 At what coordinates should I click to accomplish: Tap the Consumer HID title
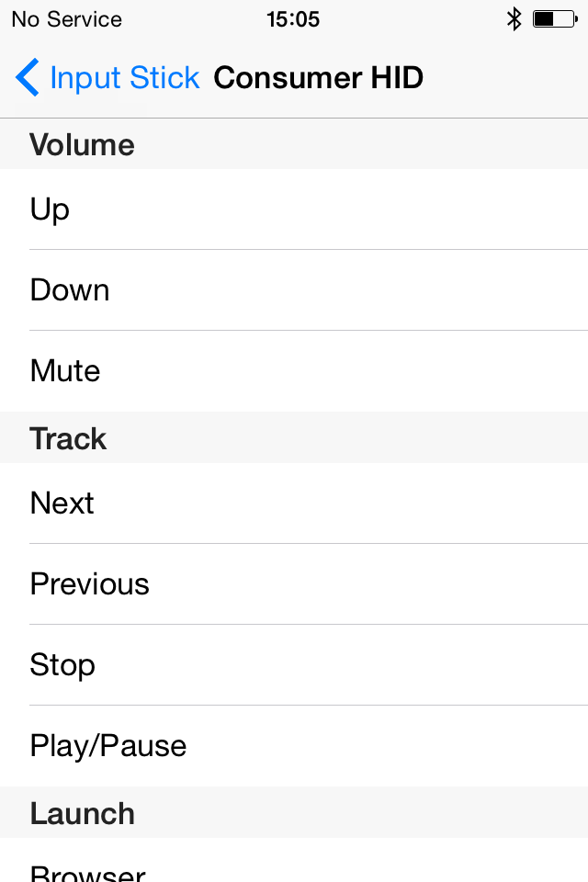[x=318, y=78]
